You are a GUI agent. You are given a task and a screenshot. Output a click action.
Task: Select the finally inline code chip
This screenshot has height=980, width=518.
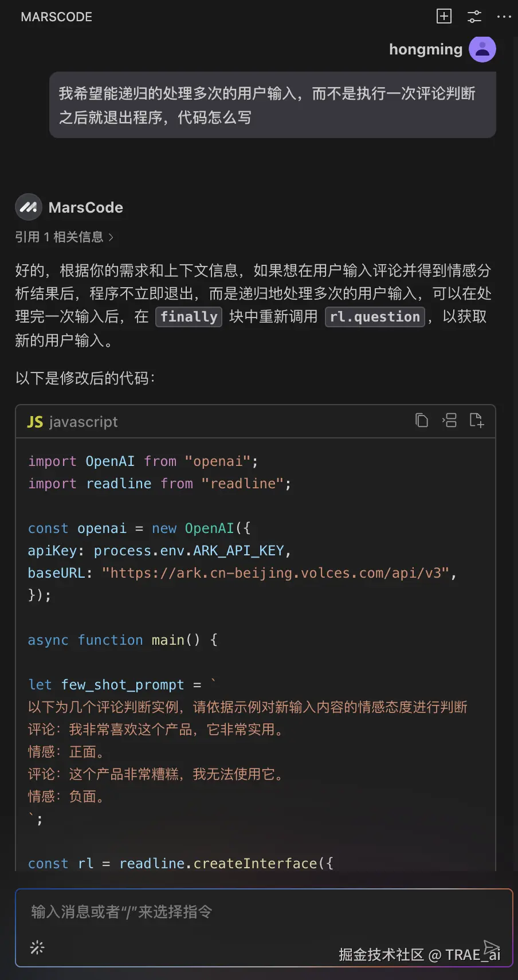click(189, 316)
